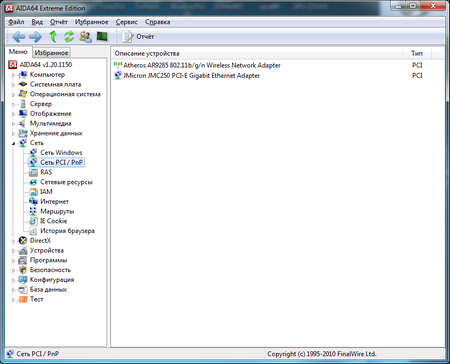Select the IAM tree item
450x364 pixels.
click(x=46, y=192)
